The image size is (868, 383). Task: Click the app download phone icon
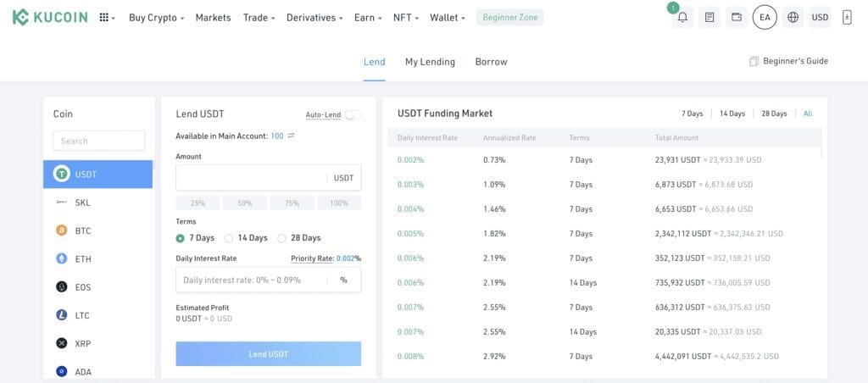(847, 17)
